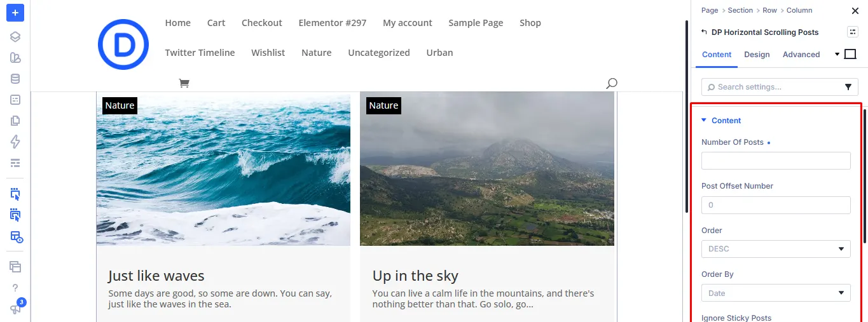This screenshot has width=868, height=322.
Task: Click the blue plus add-element button
Action: pyautogui.click(x=15, y=13)
